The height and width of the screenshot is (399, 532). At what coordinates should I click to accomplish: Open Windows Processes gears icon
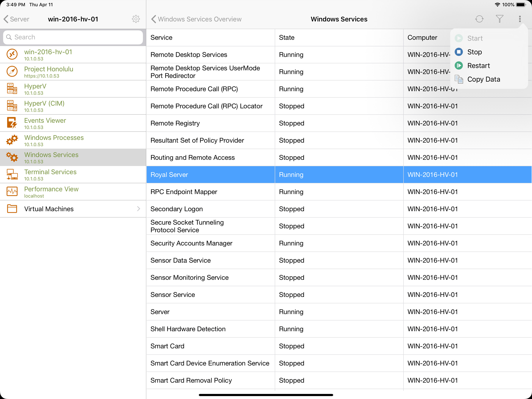12,140
